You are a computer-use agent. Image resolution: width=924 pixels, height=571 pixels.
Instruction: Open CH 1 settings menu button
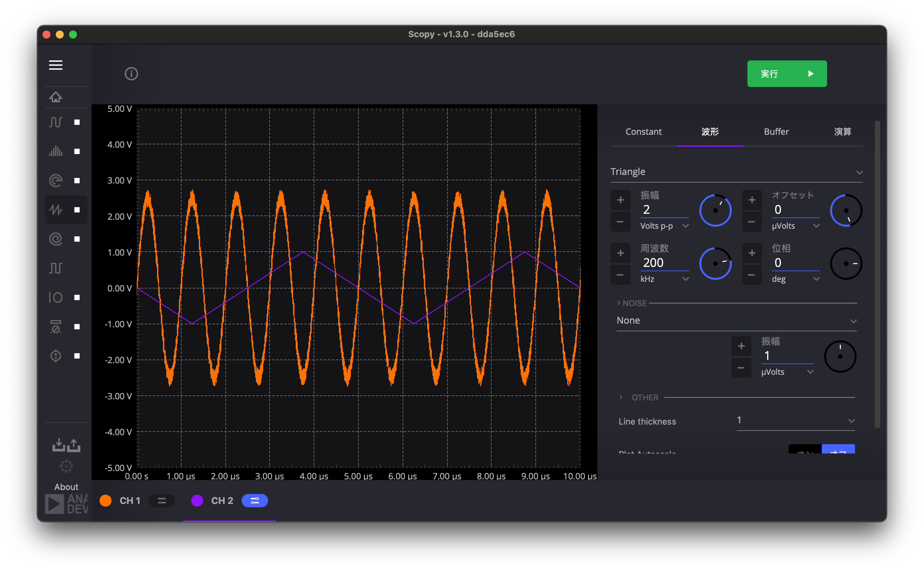coord(162,500)
